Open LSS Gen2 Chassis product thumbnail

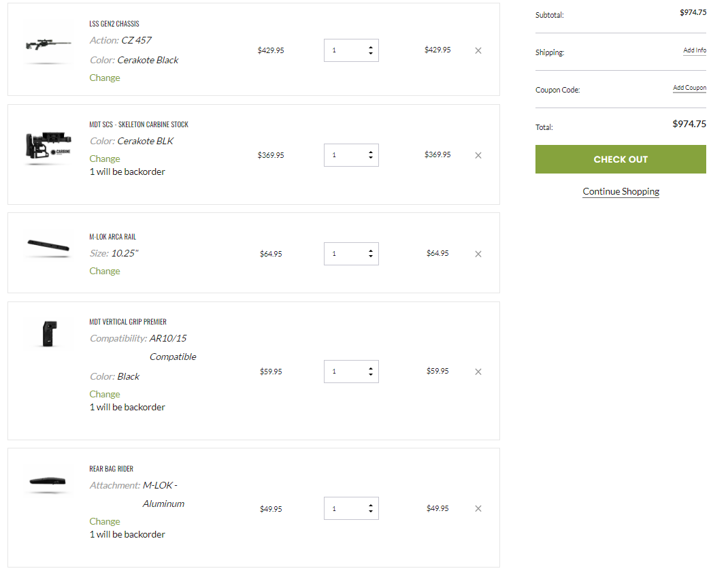[x=48, y=45]
